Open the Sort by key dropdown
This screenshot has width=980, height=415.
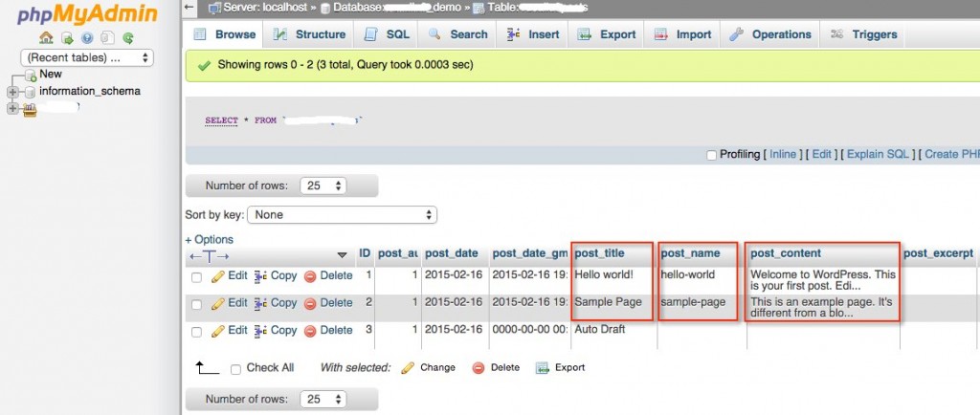(x=343, y=215)
